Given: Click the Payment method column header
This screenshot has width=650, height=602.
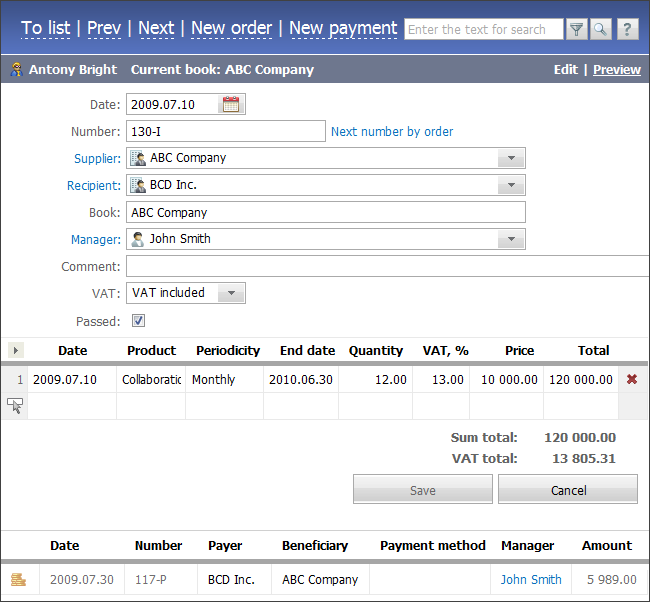Looking at the screenshot, I should pos(432,545).
